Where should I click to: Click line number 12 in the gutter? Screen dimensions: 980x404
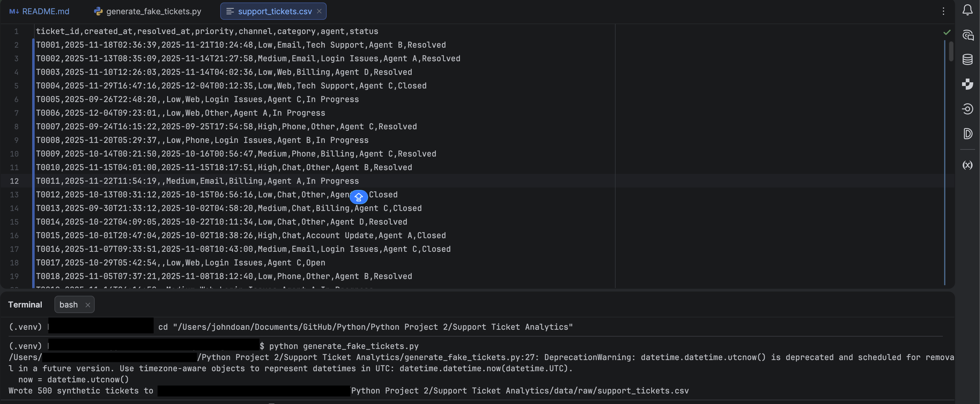pos(15,181)
